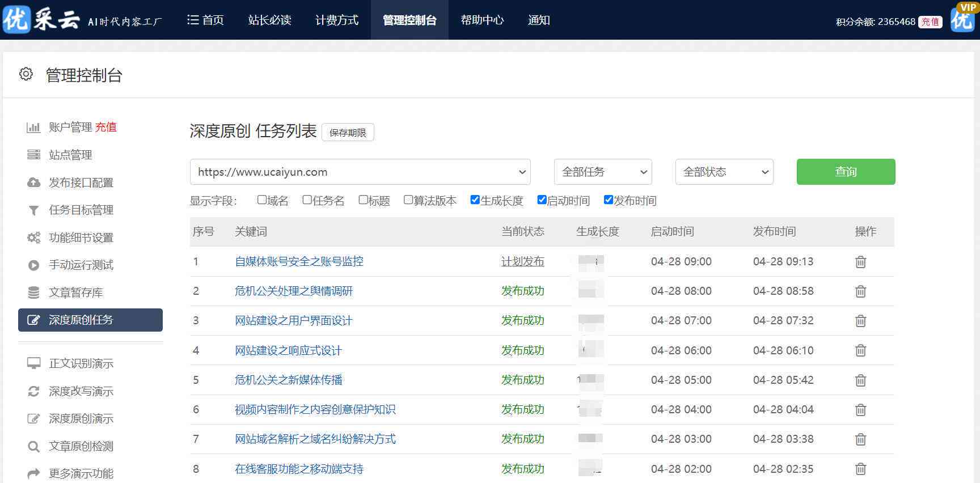Open the 全部状态 dropdown
The height and width of the screenshot is (483, 980).
(724, 172)
